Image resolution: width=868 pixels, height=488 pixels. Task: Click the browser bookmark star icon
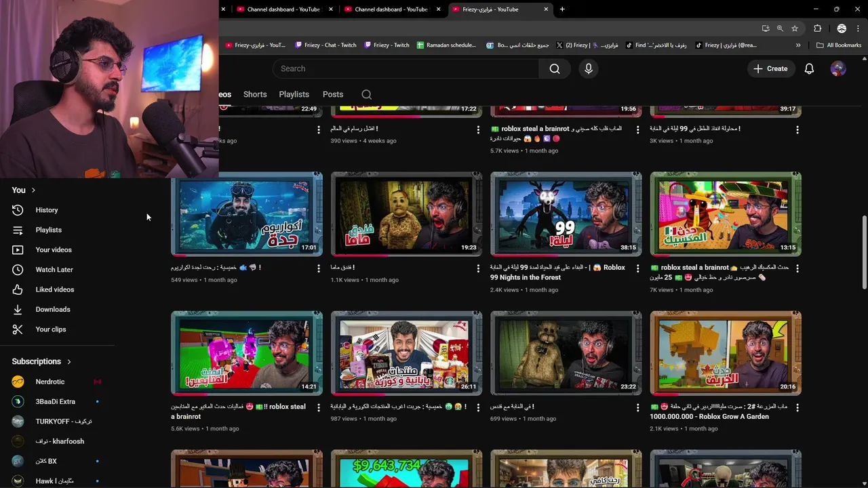[795, 28]
